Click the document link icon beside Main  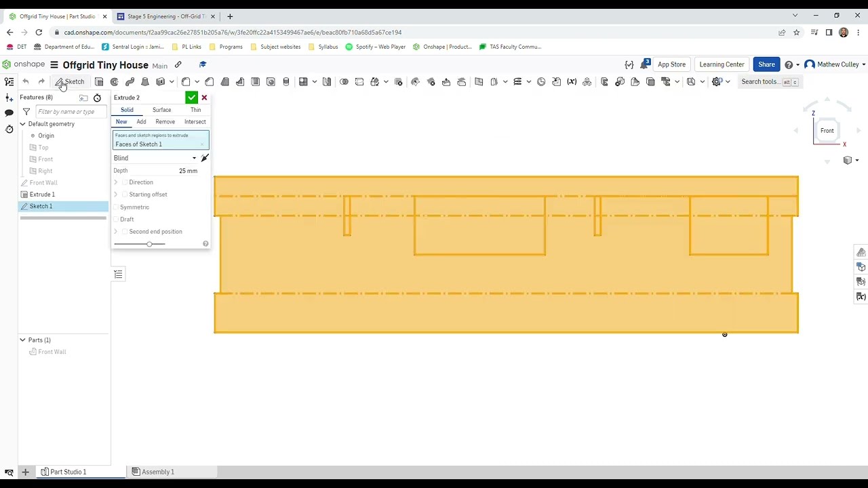coord(178,65)
